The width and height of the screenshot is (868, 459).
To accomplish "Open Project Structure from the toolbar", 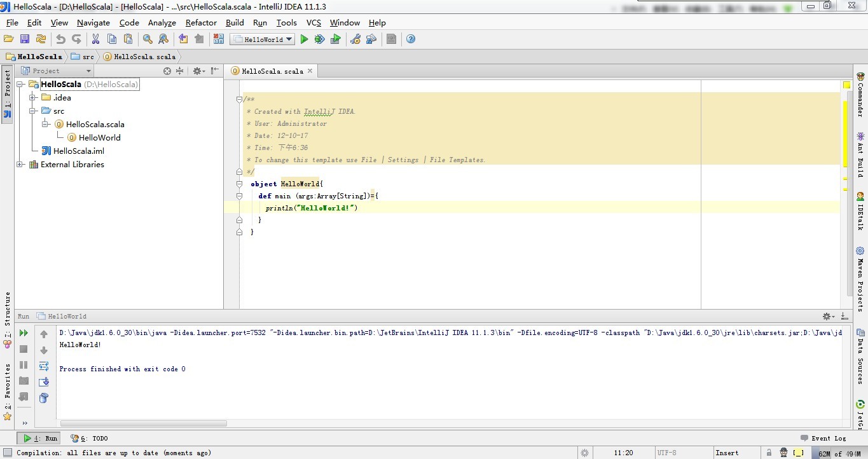I will (371, 39).
